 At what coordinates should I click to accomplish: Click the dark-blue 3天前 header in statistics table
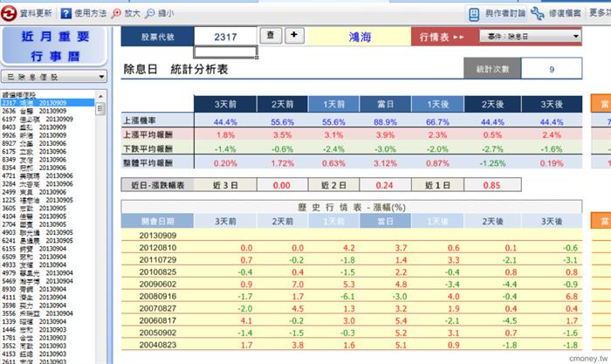225,104
